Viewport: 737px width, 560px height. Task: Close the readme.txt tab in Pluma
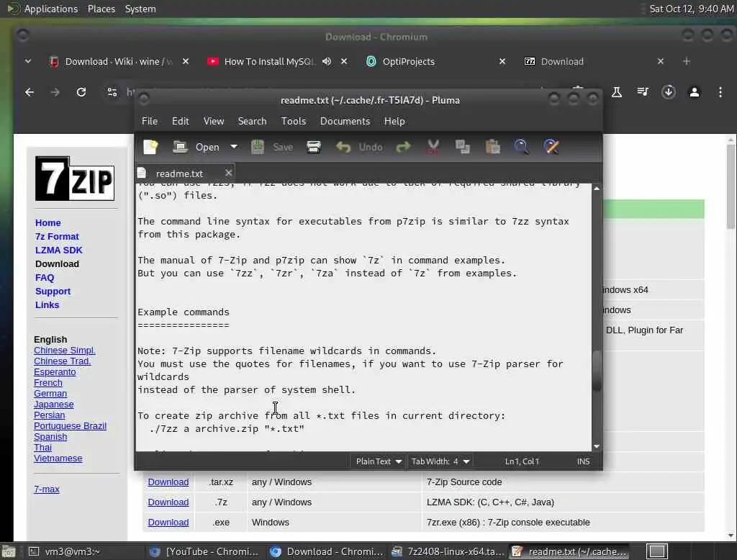coord(228,173)
